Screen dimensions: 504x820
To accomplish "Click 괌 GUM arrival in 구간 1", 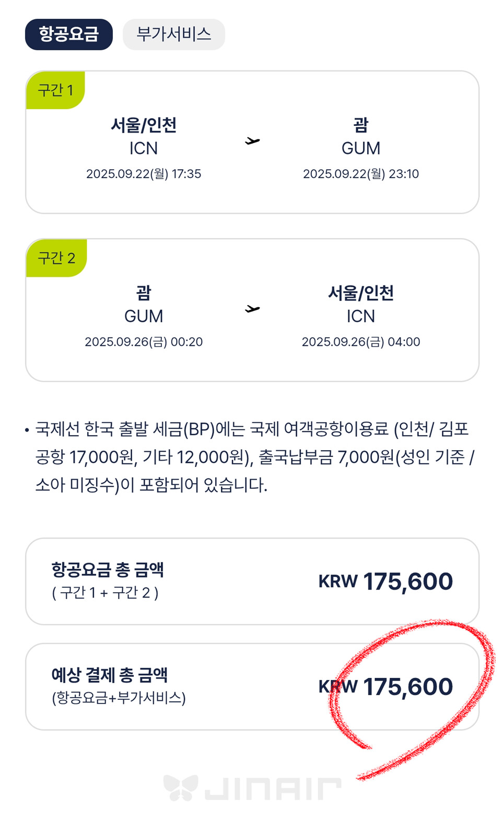I will (x=361, y=136).
